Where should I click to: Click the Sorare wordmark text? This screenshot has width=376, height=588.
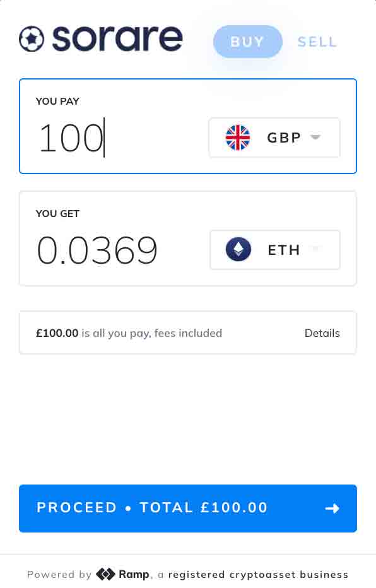click(117, 38)
